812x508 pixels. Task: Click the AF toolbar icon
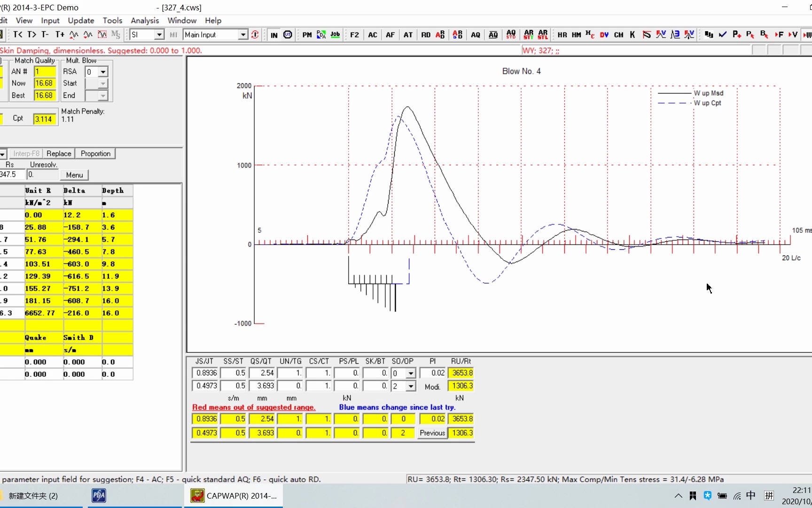point(390,35)
